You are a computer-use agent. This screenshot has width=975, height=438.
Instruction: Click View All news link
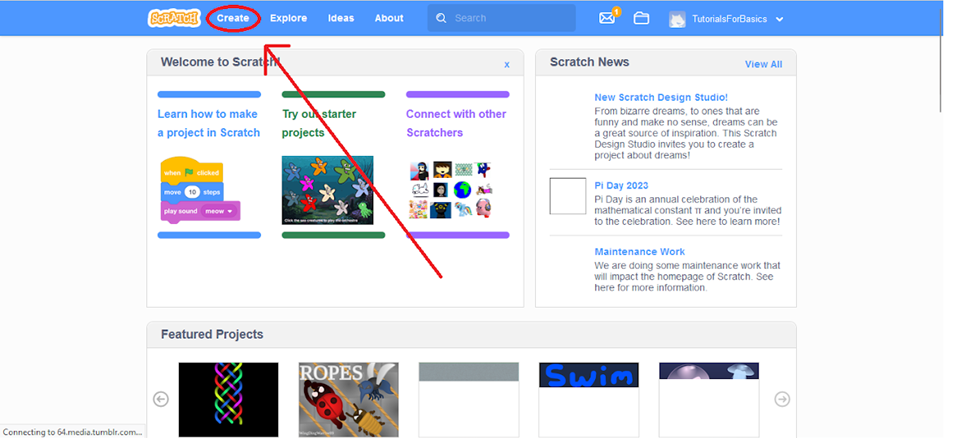point(764,64)
